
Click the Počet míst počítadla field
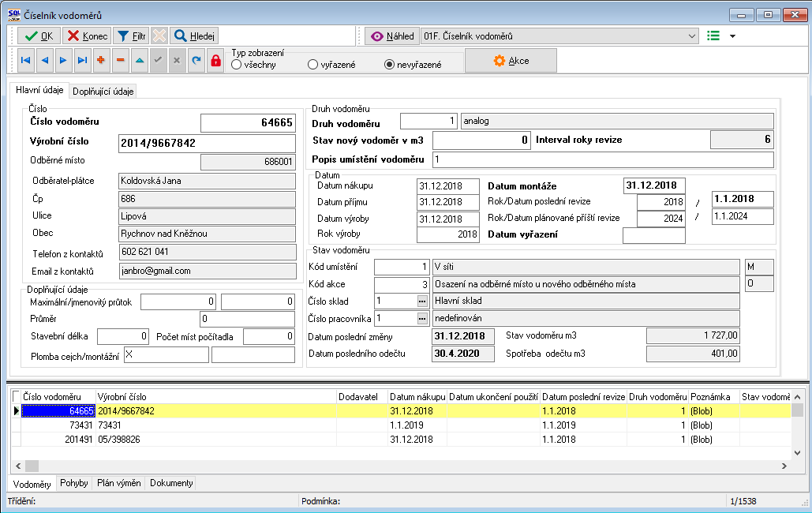pyautogui.click(x=269, y=337)
